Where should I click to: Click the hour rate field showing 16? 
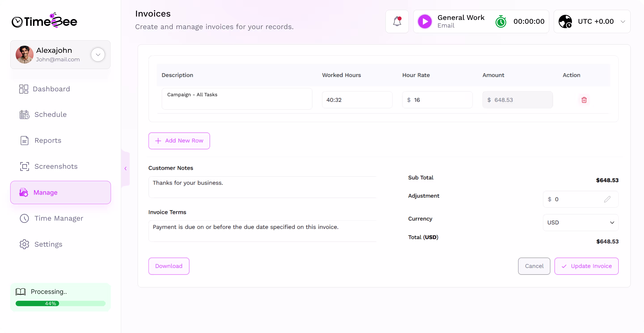coord(437,100)
